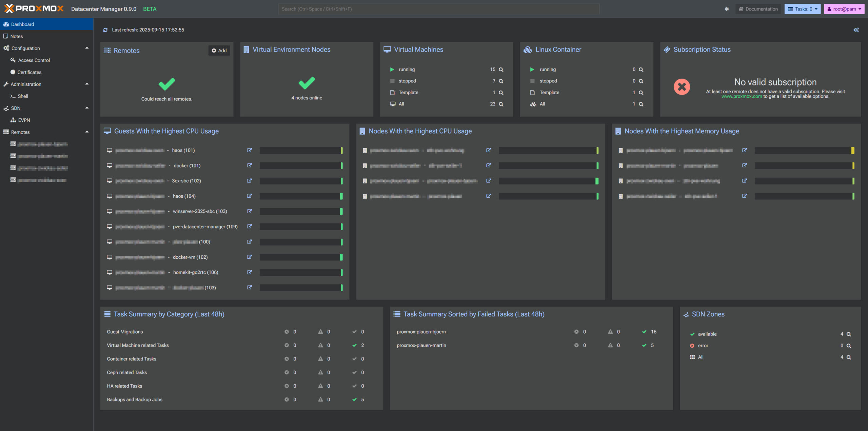This screenshot has height=431, width=868.
Task: Collapse the Remotes sidebar section
Action: tap(87, 132)
